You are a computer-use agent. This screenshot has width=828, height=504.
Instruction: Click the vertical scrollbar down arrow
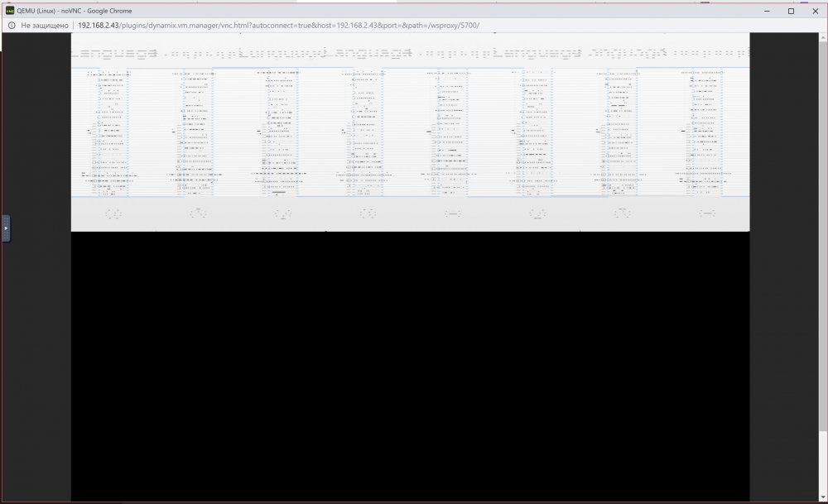click(x=823, y=497)
